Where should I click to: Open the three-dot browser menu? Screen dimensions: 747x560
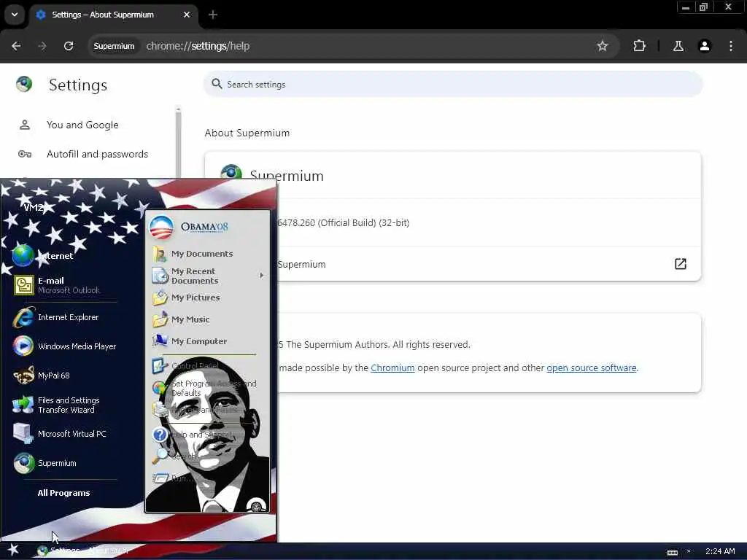[x=731, y=46]
